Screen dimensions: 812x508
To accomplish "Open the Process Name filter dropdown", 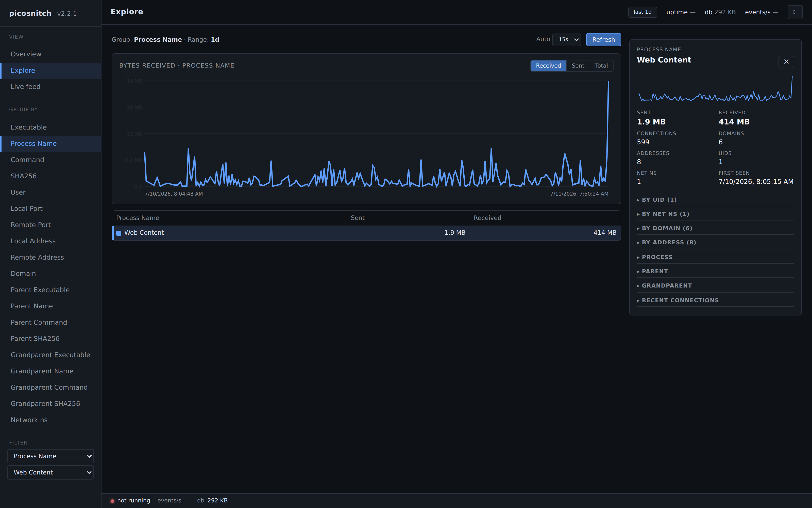I will (50, 456).
